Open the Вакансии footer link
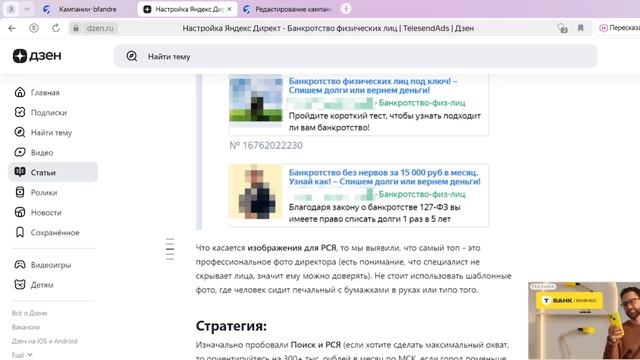 click(26, 327)
